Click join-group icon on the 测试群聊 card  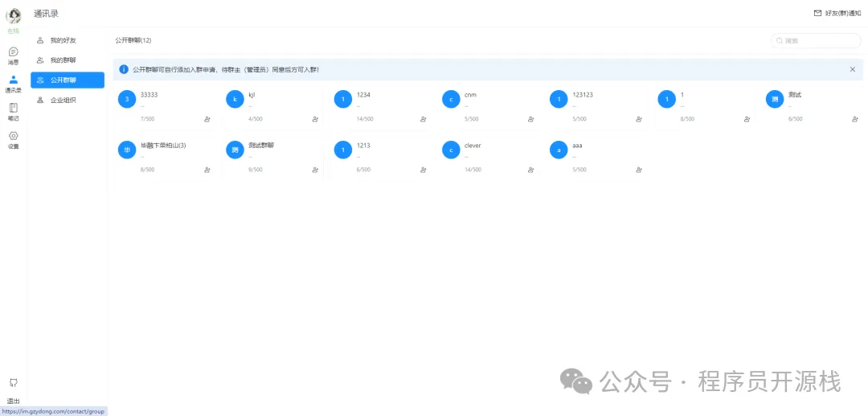[315, 170]
